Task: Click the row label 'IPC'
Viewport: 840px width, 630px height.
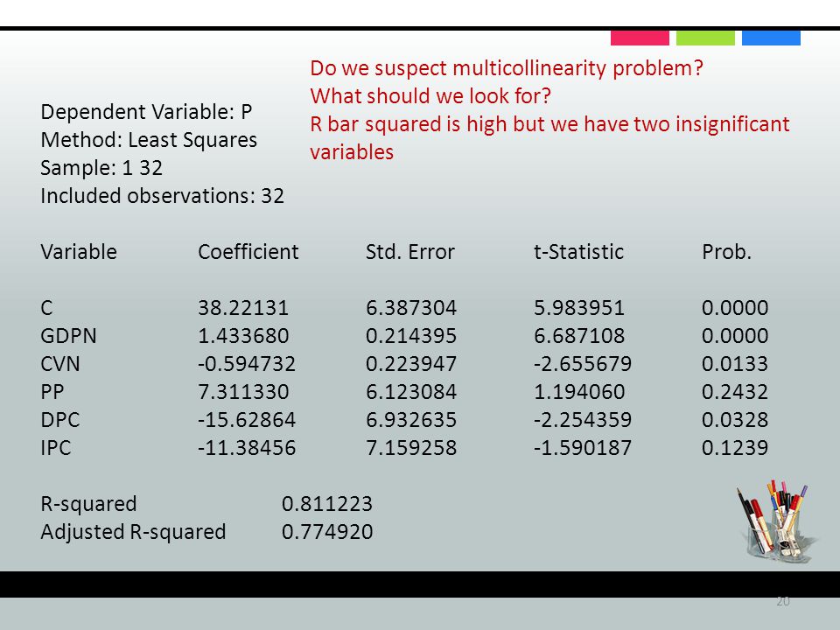Action: [x=56, y=447]
